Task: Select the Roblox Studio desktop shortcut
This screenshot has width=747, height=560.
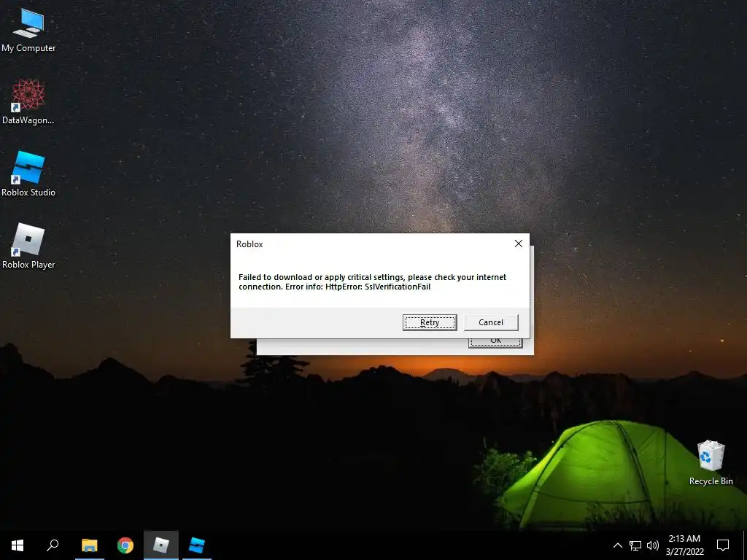Action: tap(28, 174)
